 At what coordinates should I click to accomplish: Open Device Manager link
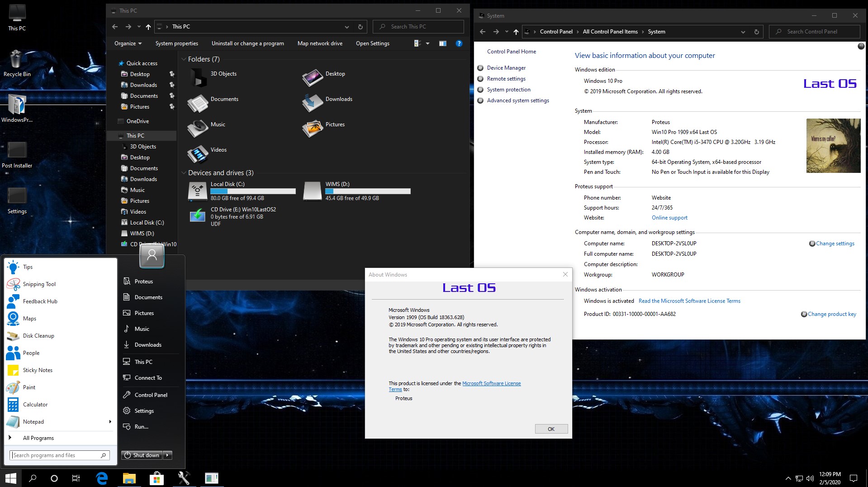[506, 68]
